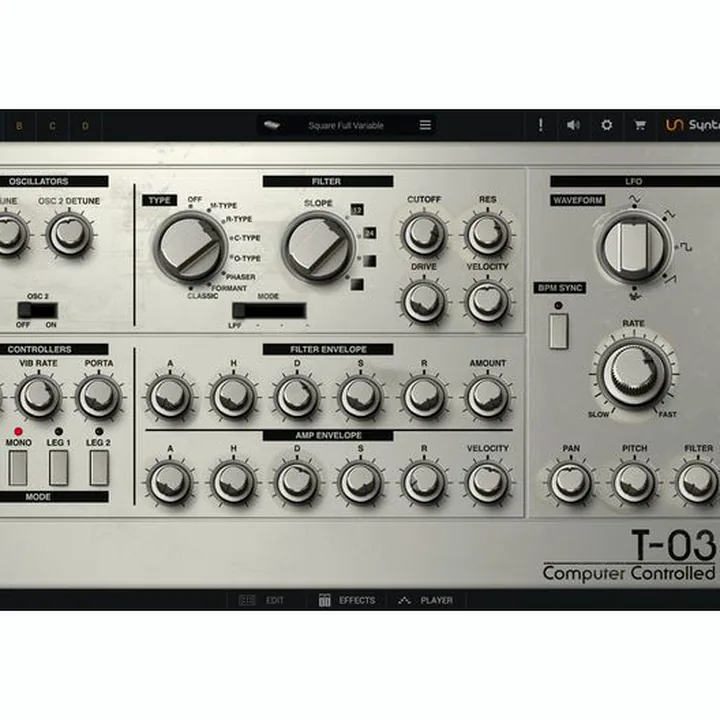
Task: Click the instrument thumbnail beside the preset name
Action: coord(271,125)
